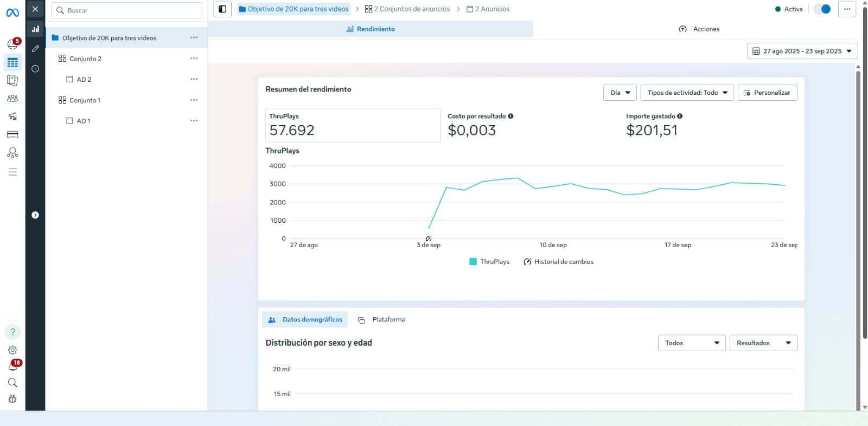868x426 pixels.
Task: Open the billing card icon
Action: (x=12, y=134)
